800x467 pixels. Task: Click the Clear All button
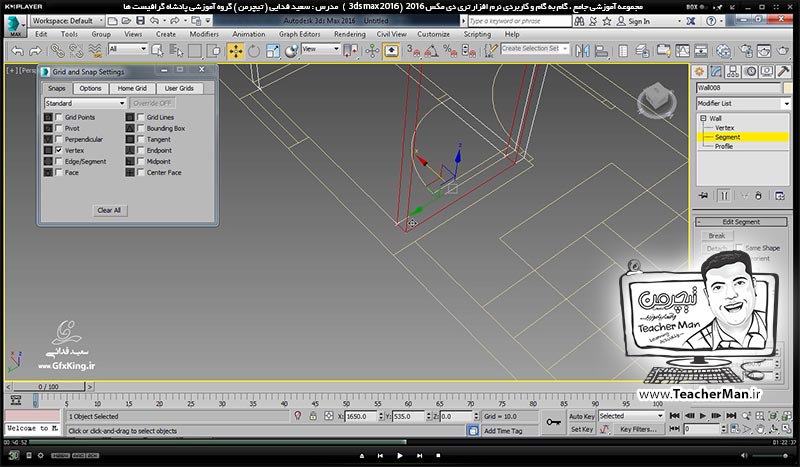tap(109, 210)
